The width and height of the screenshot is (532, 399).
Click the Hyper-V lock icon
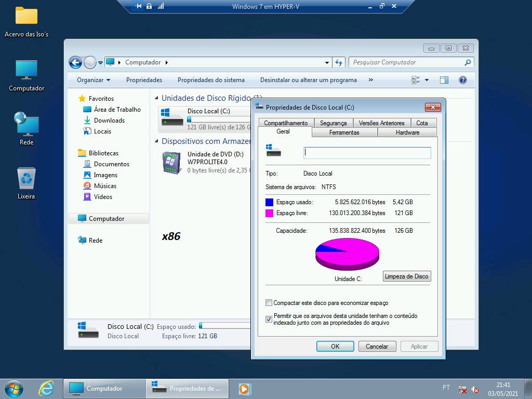pos(149,6)
